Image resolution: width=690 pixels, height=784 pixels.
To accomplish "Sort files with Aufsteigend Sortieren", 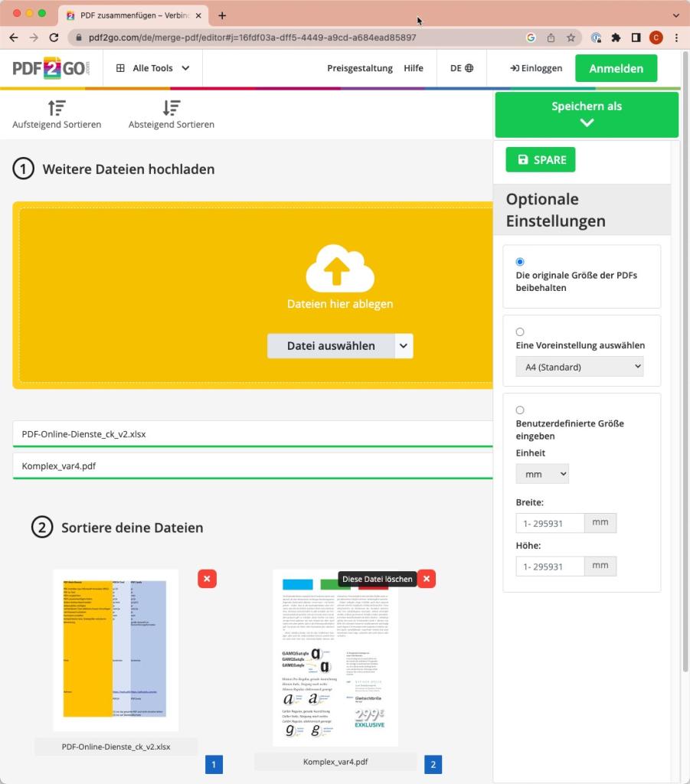I will coord(57,115).
